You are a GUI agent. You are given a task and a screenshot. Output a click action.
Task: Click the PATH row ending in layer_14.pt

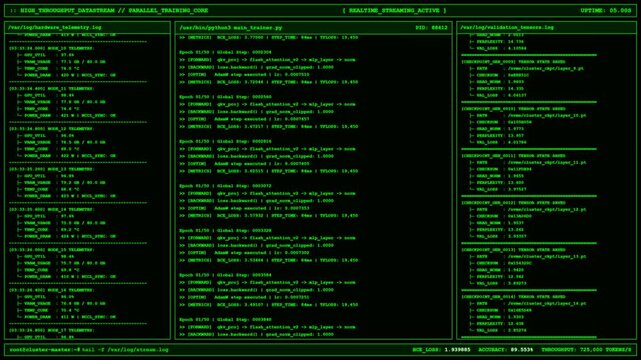point(528,304)
